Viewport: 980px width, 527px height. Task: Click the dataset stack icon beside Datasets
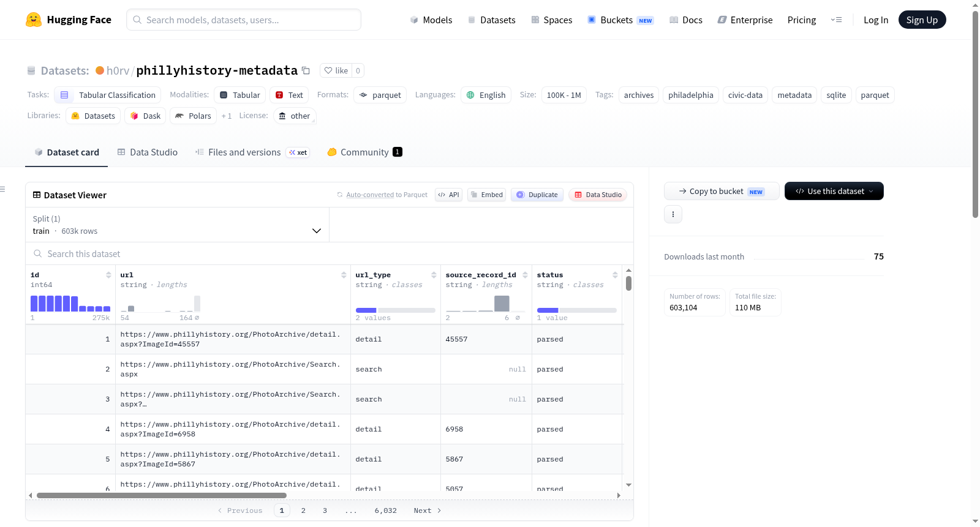(x=31, y=70)
